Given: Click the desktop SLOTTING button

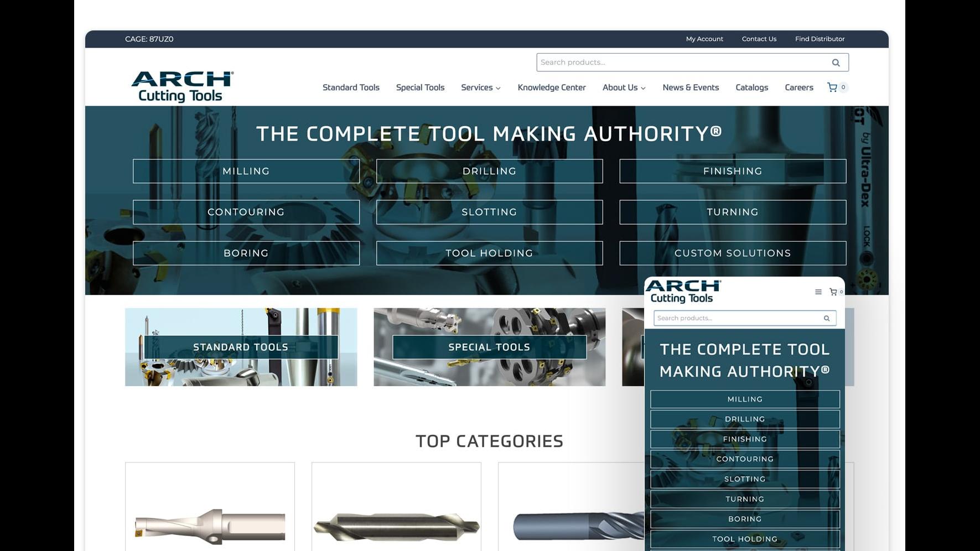Looking at the screenshot, I should [x=489, y=212].
